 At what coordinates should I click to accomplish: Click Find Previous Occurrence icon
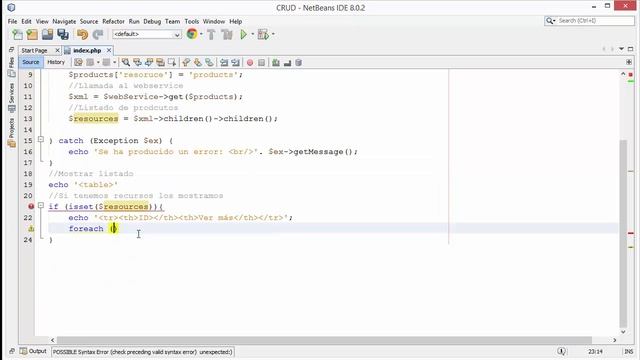pos(137,62)
